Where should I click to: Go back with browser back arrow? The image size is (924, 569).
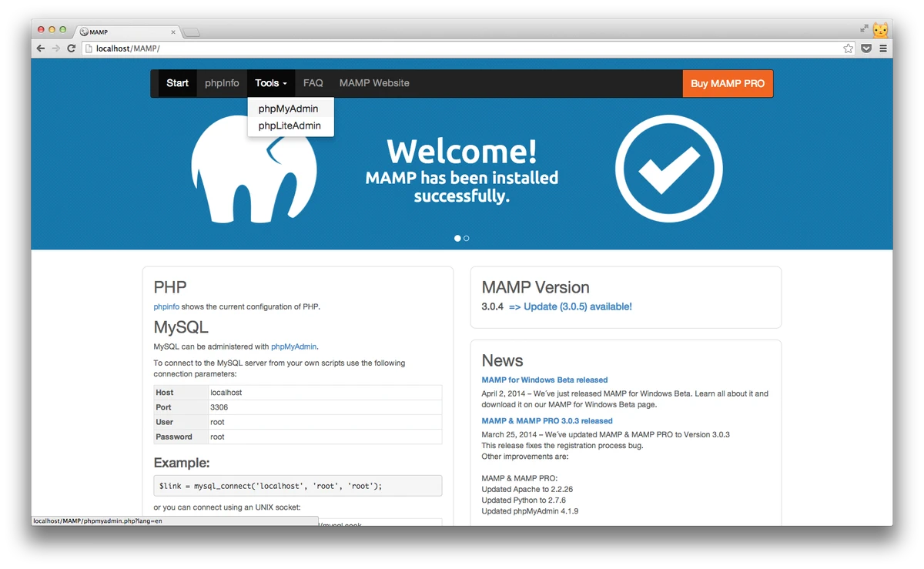[x=41, y=49]
